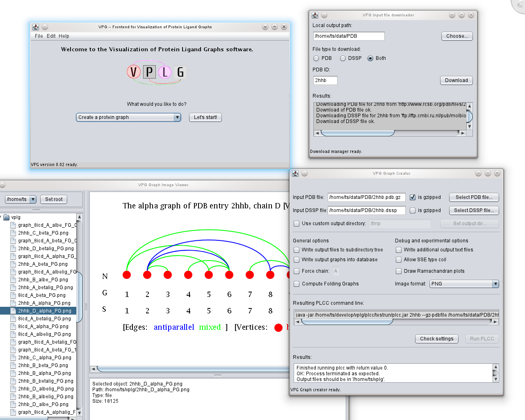Image resolution: width=525 pixels, height=420 pixels.
Task: Open the Help menu
Action: click(64, 36)
